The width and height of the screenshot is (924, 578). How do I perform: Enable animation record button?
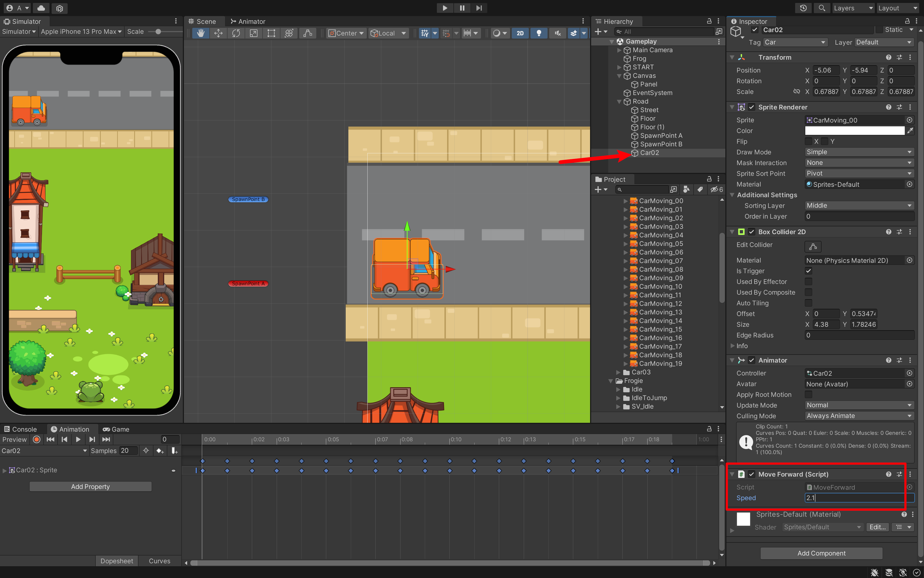tap(37, 440)
